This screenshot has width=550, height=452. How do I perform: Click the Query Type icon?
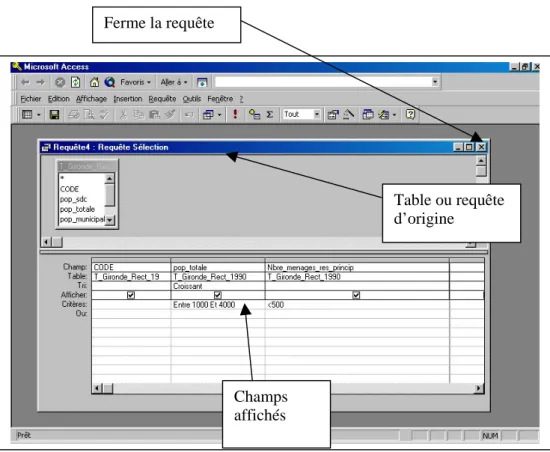click(208, 114)
